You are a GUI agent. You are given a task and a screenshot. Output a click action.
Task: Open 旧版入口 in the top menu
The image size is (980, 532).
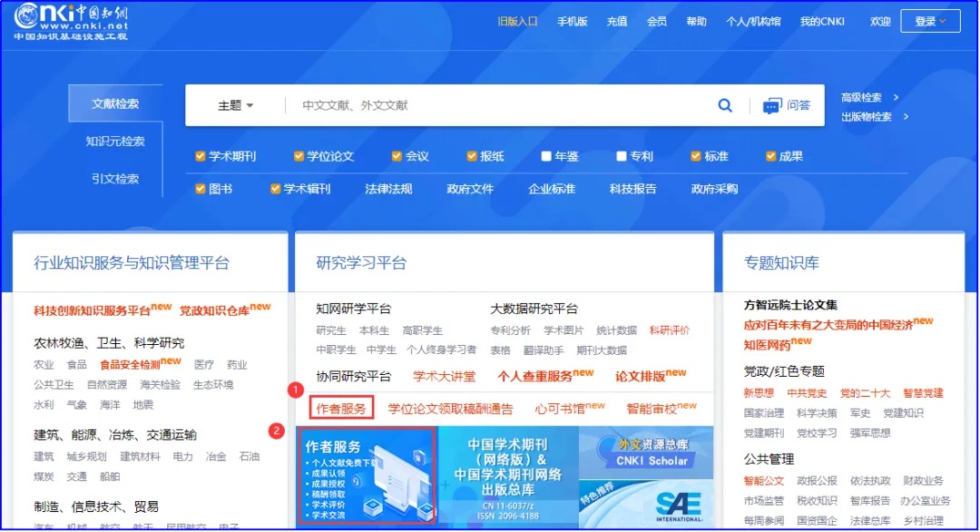[517, 21]
